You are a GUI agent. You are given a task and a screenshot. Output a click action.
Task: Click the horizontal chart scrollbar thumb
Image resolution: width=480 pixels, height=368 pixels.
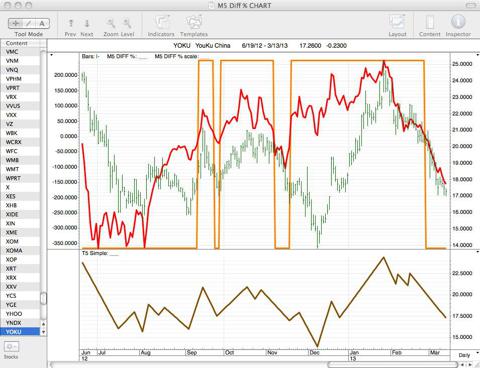[x=392, y=364]
